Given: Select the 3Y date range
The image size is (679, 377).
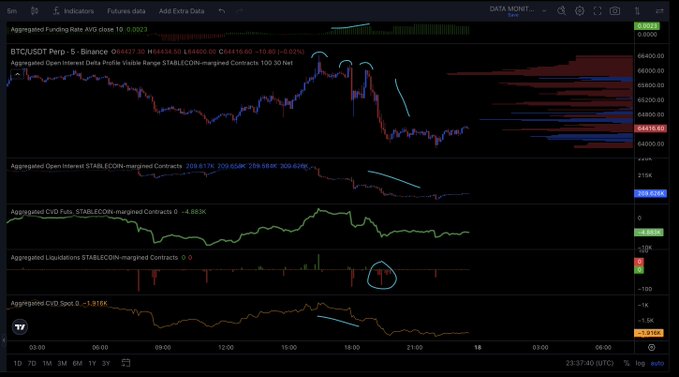Looking at the screenshot, I should point(106,363).
